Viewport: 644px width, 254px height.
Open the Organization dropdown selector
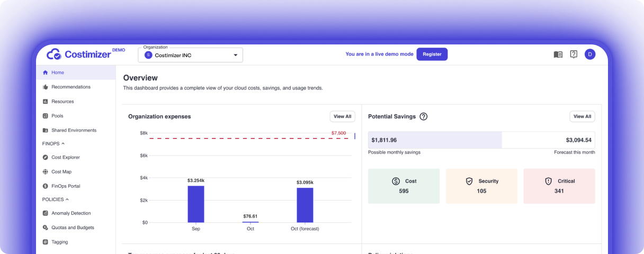(191, 55)
